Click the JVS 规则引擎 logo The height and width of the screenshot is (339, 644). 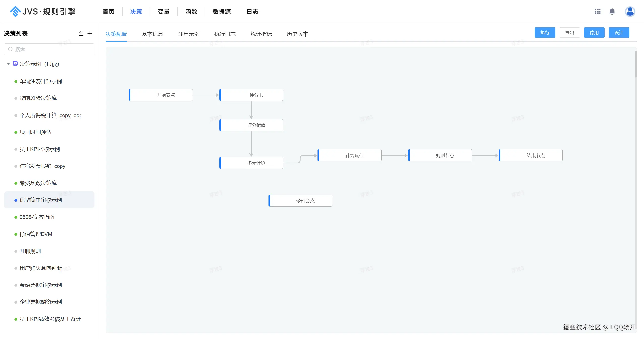click(43, 12)
